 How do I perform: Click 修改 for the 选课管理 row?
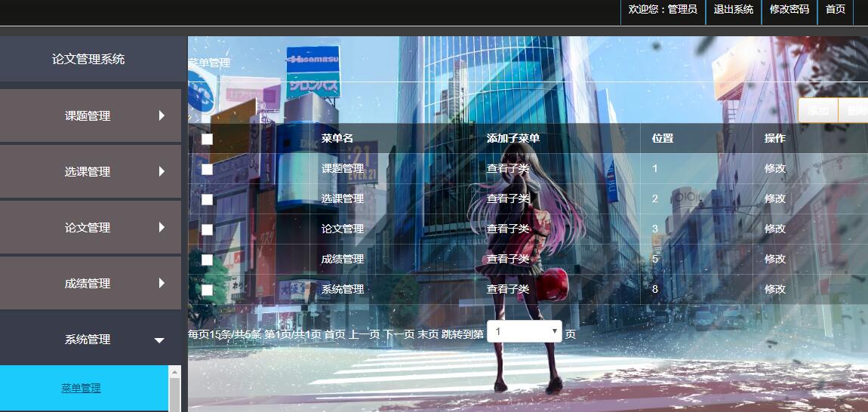tap(775, 198)
